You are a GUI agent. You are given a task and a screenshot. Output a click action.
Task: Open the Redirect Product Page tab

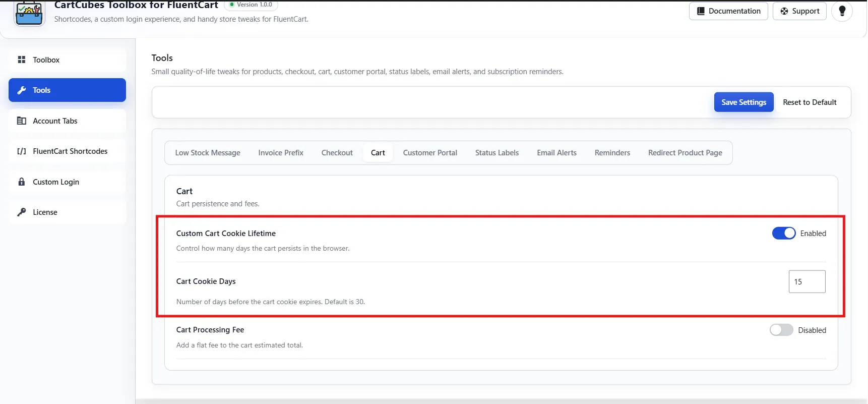(685, 153)
